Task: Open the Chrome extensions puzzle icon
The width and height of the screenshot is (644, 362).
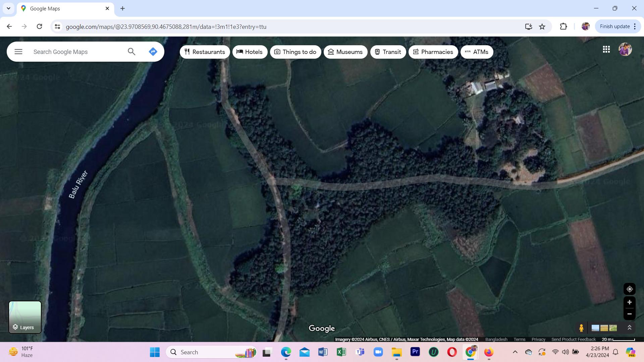Action: point(563,26)
